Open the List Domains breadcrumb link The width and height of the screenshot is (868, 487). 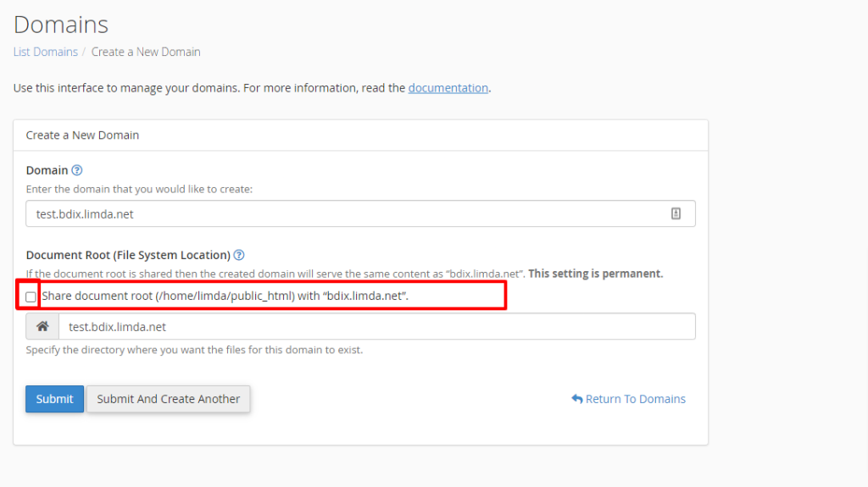click(46, 52)
